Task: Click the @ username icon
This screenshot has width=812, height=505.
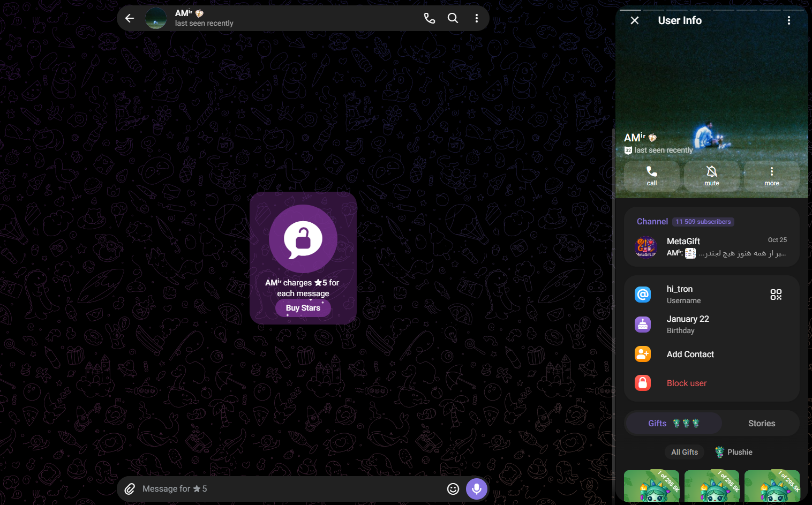Action: click(x=643, y=295)
